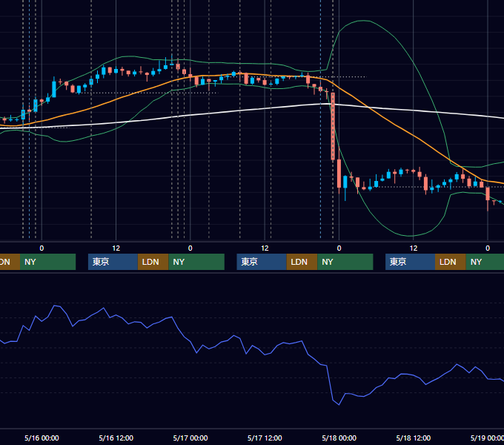504x445 pixels.
Task: Click the 5/17 12:00 date label
Action: (265, 438)
